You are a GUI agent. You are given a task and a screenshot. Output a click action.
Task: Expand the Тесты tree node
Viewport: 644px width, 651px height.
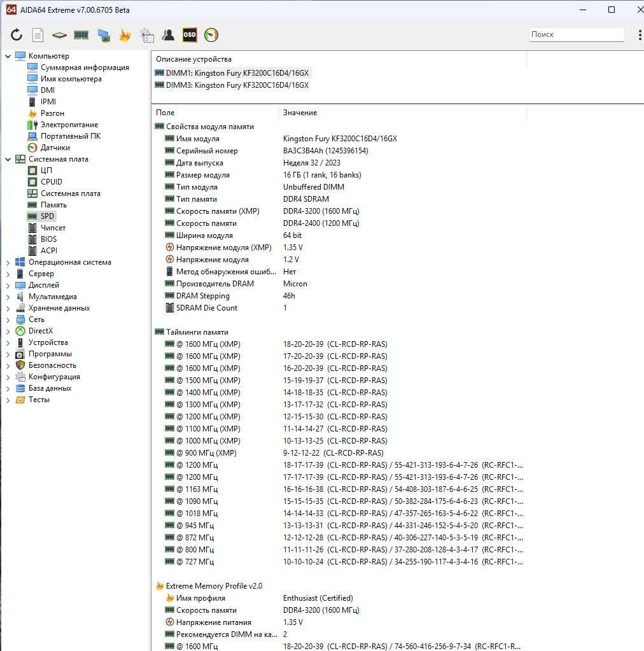point(8,400)
